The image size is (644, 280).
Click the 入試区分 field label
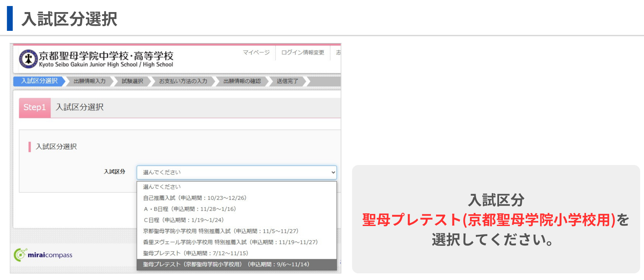point(114,172)
